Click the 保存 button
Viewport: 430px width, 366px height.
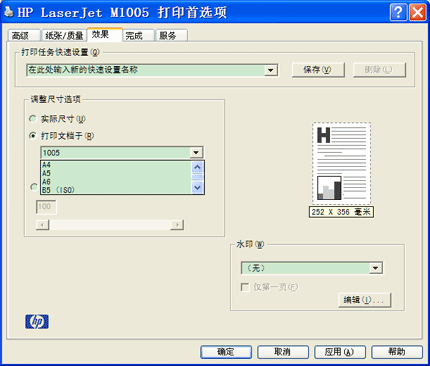[318, 70]
